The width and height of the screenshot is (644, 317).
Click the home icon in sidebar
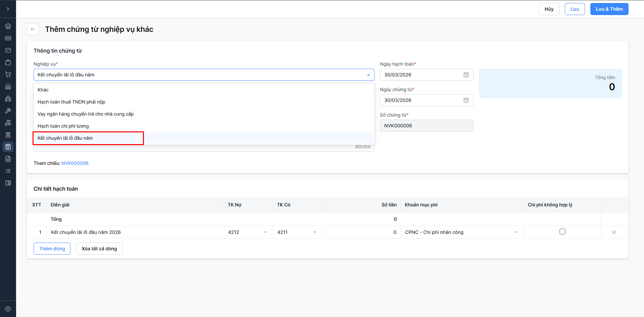8,26
